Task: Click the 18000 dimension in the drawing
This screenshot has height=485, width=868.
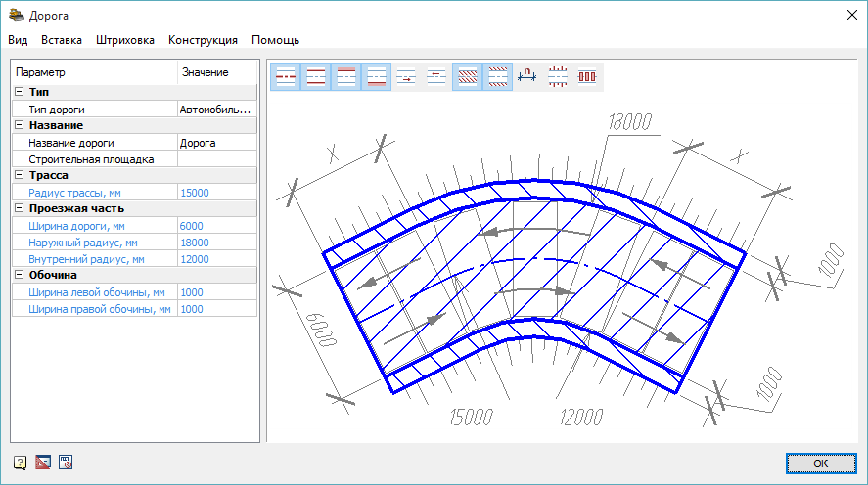Action: 630,121
